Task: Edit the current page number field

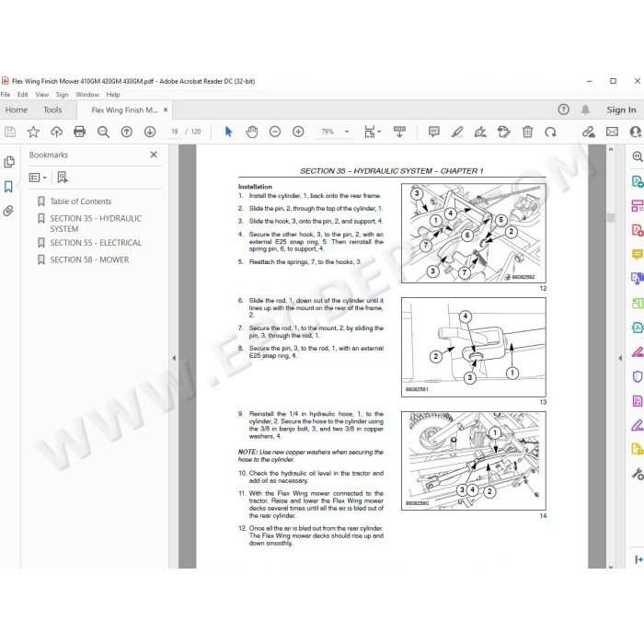Action: [175, 132]
